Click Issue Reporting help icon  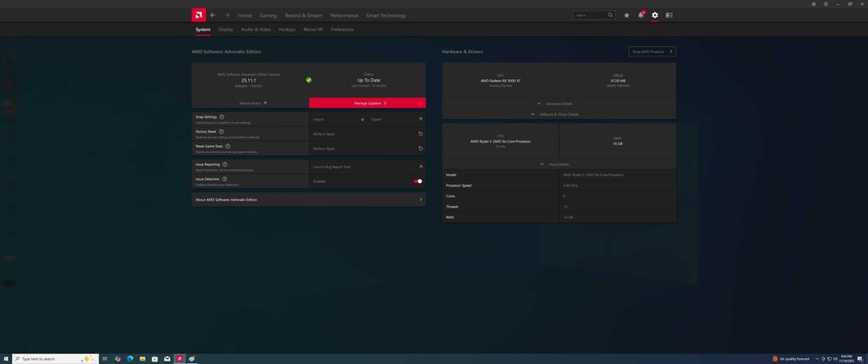224,164
